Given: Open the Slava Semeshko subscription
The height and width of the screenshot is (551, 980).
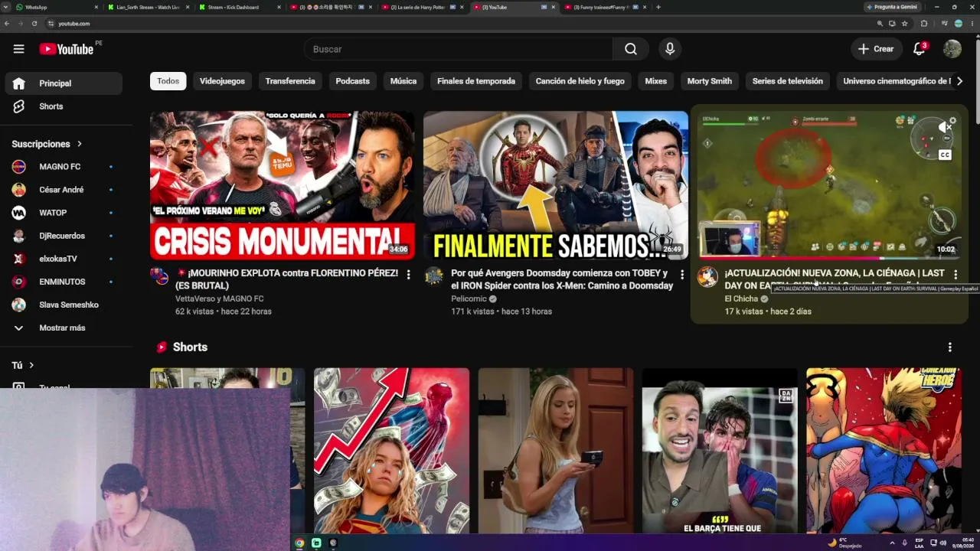Looking at the screenshot, I should click(x=64, y=305).
